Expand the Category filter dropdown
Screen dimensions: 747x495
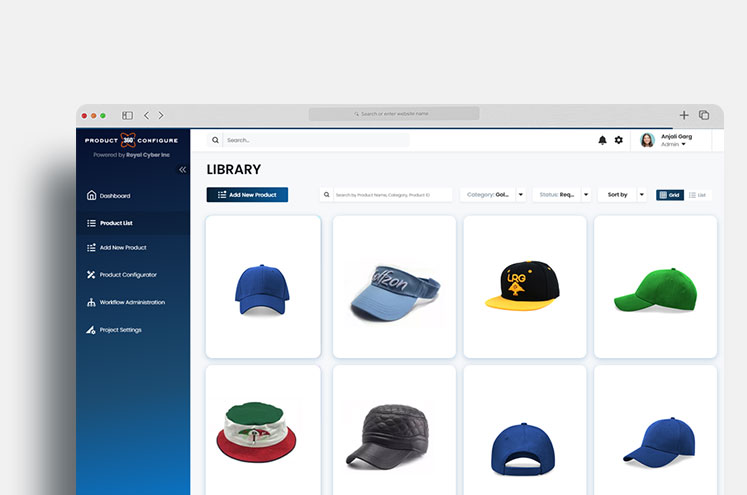(x=521, y=195)
